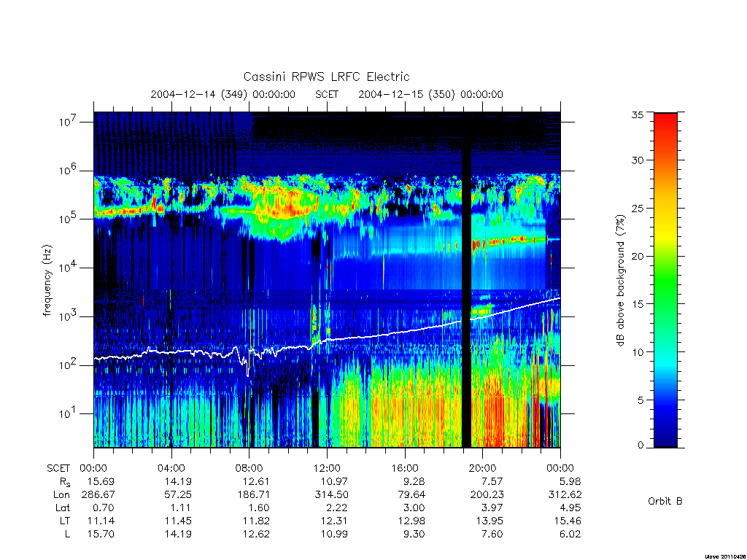Click the 20:00 time axis label
Image resolution: width=747 pixels, height=560 pixels.
482,468
